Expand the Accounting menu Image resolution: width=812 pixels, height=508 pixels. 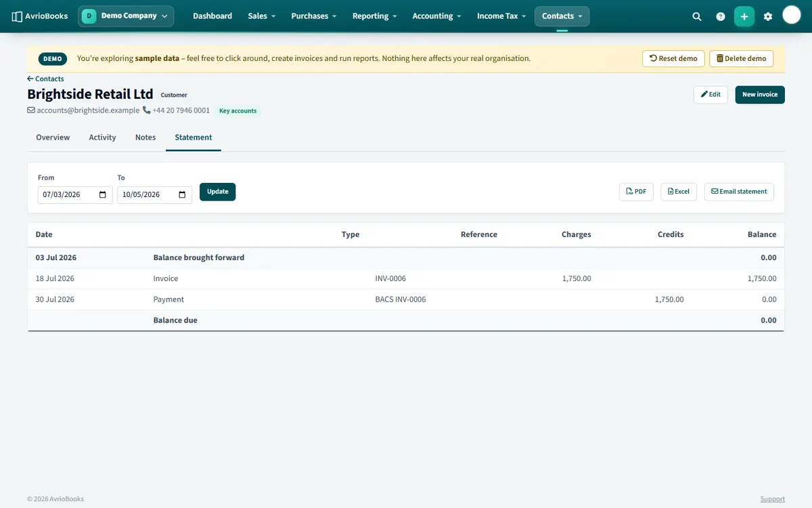[x=437, y=16]
